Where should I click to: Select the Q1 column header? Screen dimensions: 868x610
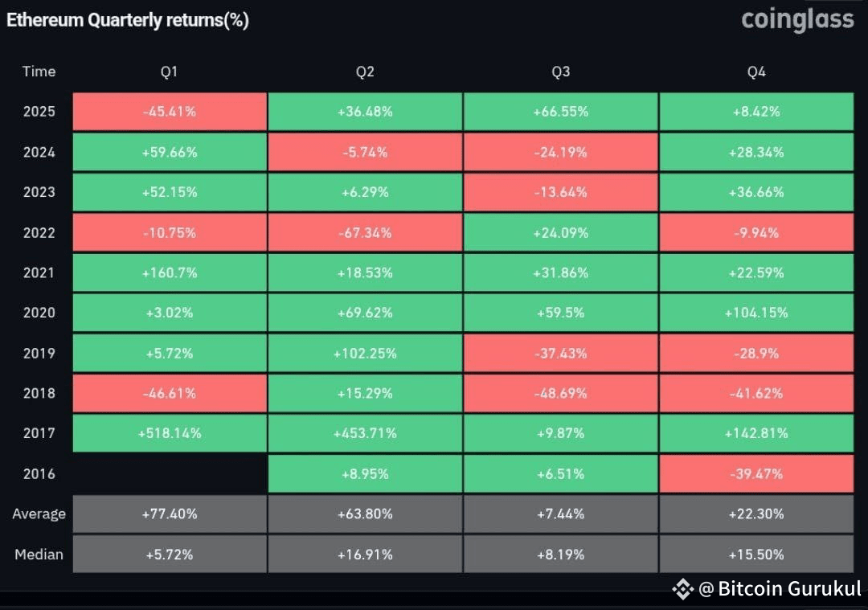[x=169, y=72]
